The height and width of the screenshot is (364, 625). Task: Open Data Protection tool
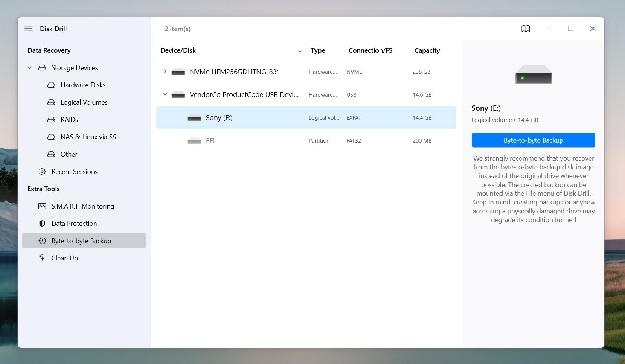[74, 224]
